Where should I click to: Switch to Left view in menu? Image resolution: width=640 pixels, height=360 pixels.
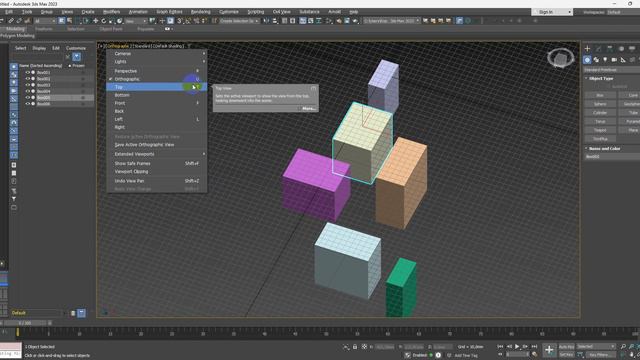tap(156, 119)
